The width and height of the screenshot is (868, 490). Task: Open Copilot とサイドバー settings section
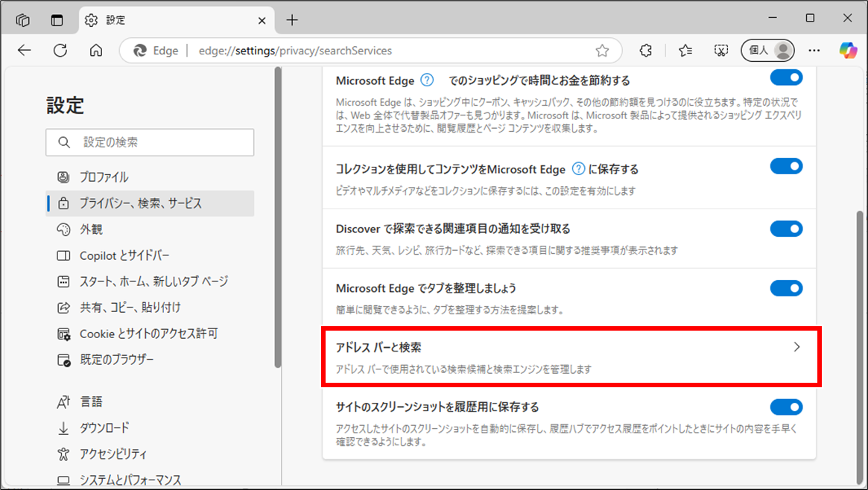coord(150,255)
